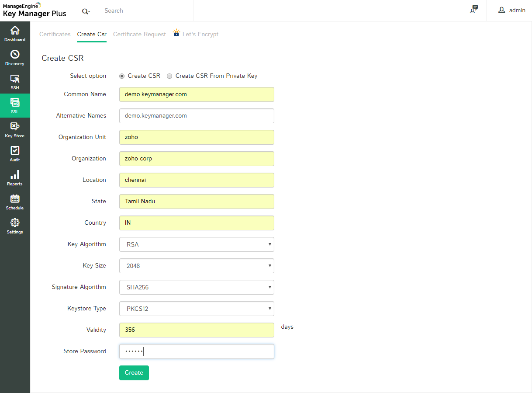Open the Schedule calendar icon
The width and height of the screenshot is (532, 393).
(x=15, y=199)
